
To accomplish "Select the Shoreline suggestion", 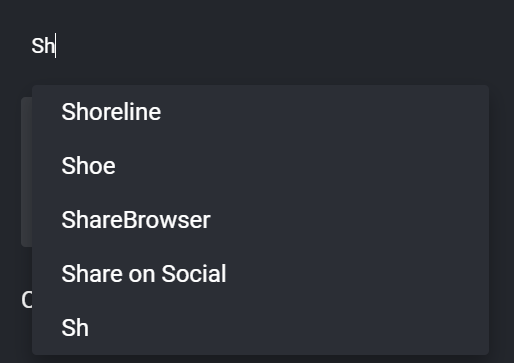I will tap(260, 112).
